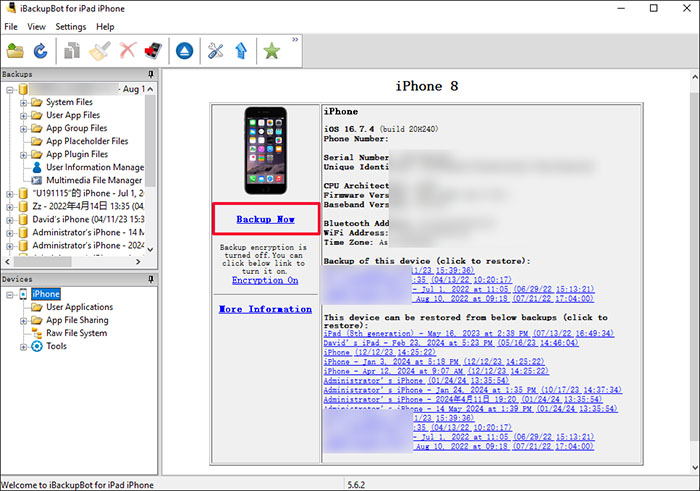Screen dimensions: 700x491
Task: Select User Applications under iPhone
Action: point(79,307)
